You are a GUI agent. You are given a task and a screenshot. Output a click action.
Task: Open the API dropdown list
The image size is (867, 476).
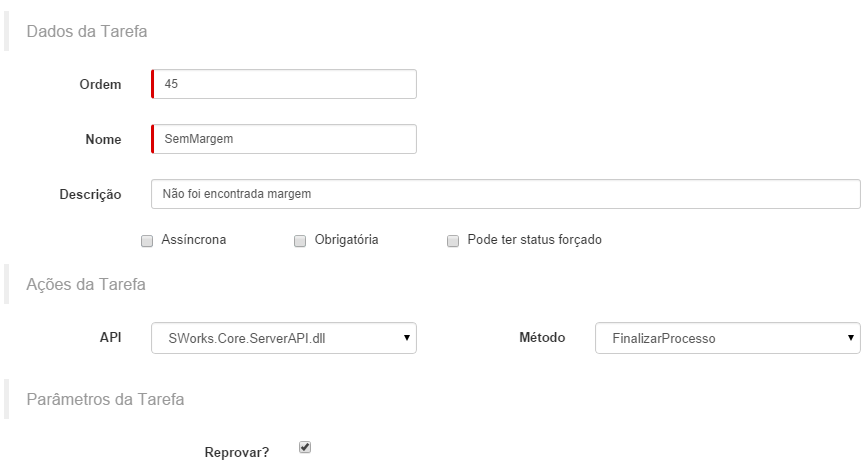(x=284, y=338)
